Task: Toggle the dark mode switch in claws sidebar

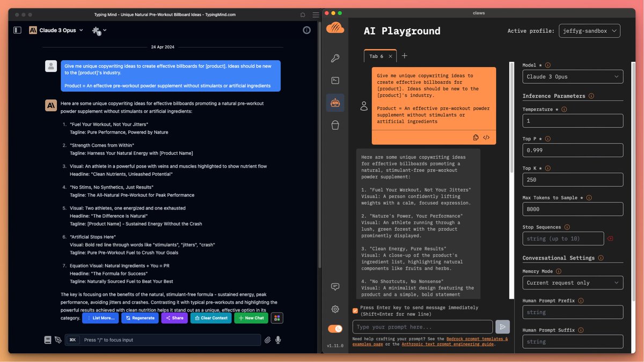Action: click(x=335, y=329)
